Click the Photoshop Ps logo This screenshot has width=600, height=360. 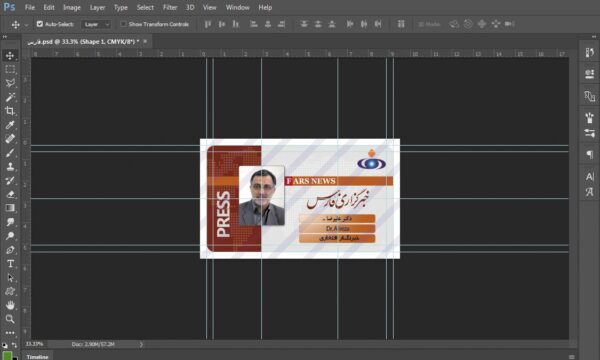coord(9,7)
